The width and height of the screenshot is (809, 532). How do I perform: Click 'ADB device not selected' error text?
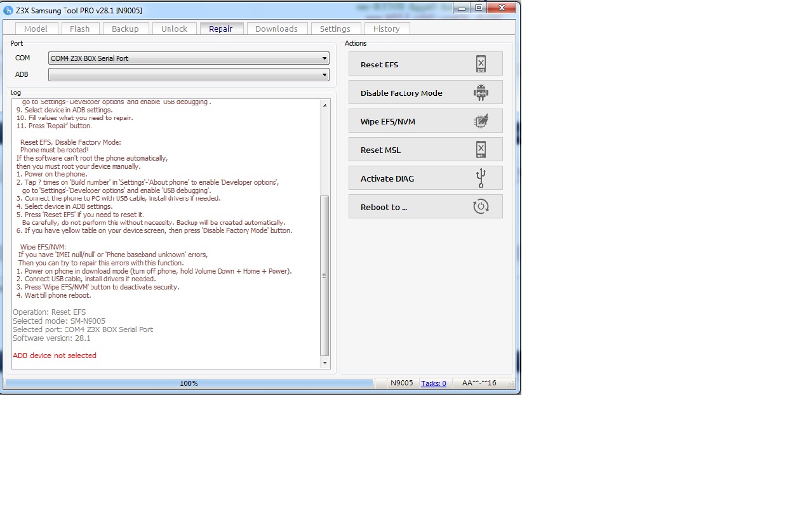click(55, 356)
